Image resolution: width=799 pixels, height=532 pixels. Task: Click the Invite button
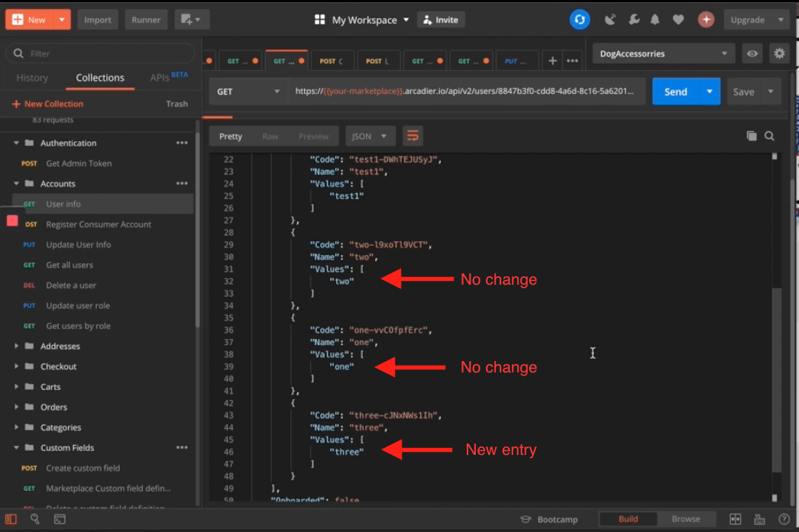pos(441,20)
